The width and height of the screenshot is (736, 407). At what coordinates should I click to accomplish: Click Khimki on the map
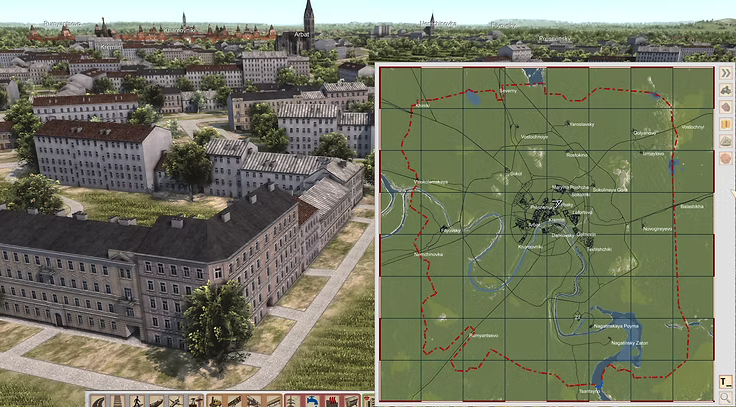click(x=423, y=106)
